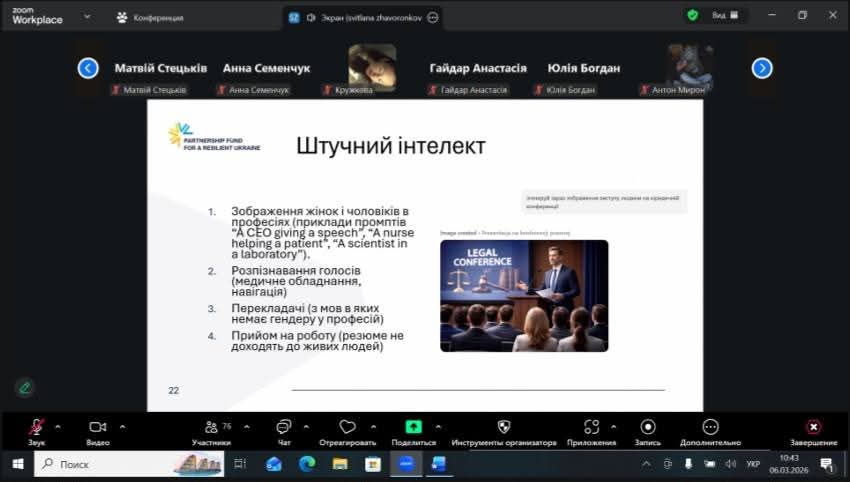
Task: Expand the arrow next to Участники
Action: (x=243, y=426)
